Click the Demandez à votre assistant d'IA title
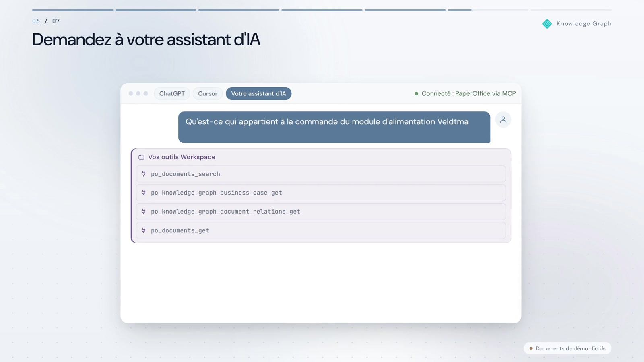 (146, 39)
